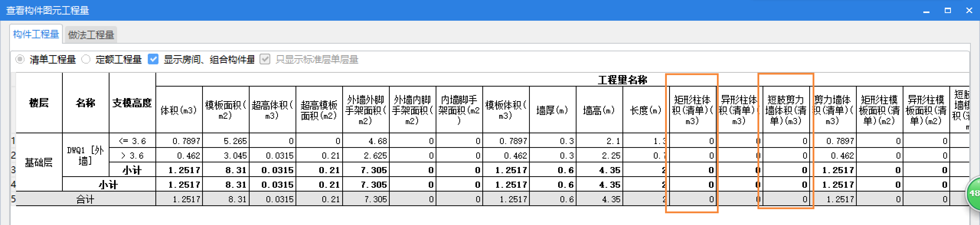Click the 模板面积(m2) column header
The width and height of the screenshot is (980, 225).
coord(226,110)
